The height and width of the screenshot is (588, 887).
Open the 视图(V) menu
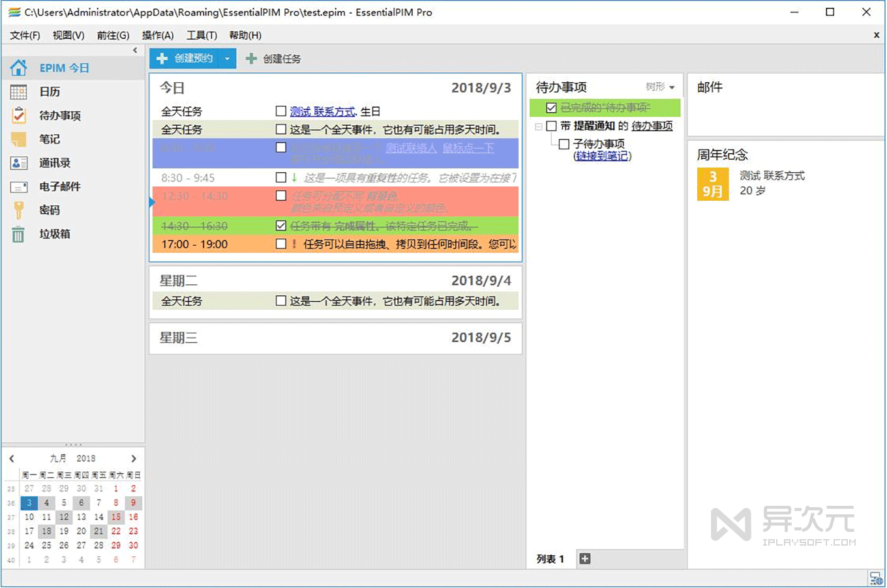tap(68, 35)
